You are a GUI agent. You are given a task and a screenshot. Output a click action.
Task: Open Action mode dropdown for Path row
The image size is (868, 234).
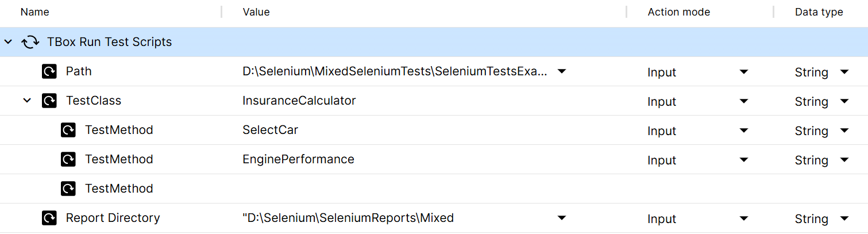pyautogui.click(x=744, y=72)
